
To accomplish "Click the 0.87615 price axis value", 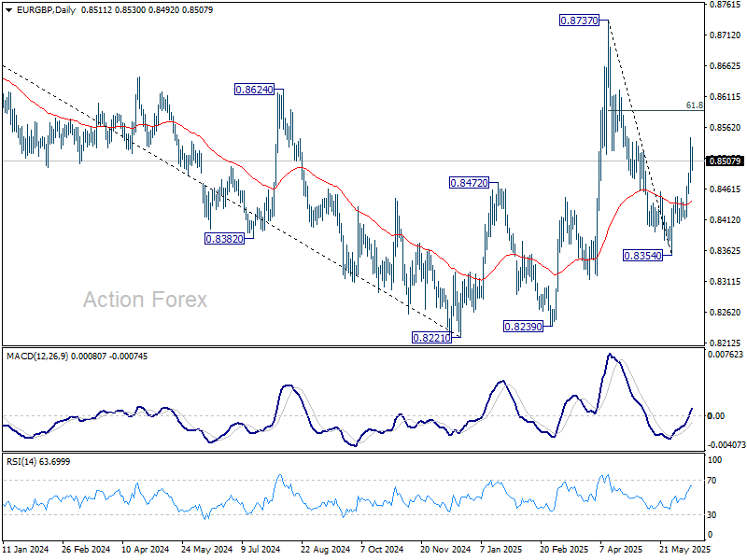I will pos(726,5).
